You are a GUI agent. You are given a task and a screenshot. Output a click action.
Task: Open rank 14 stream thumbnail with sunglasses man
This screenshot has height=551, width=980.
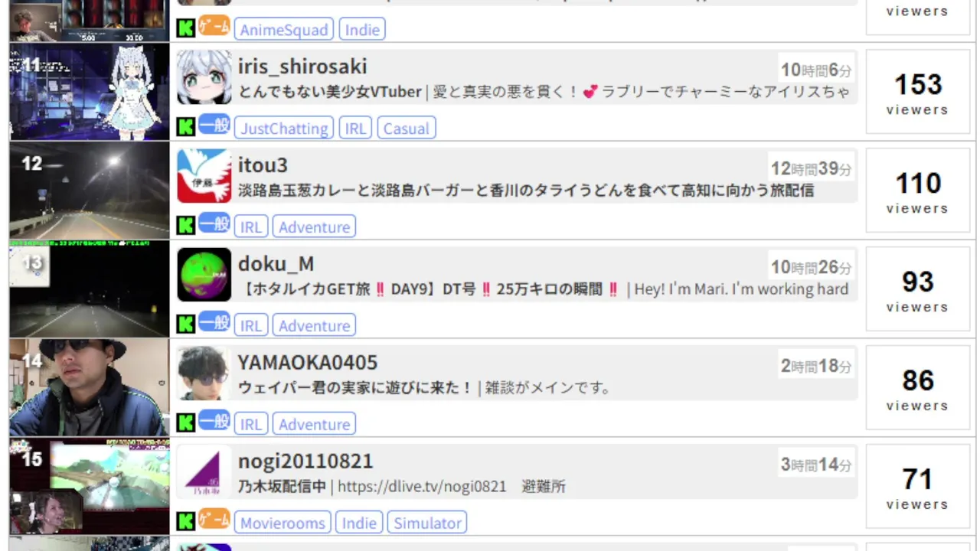[89, 388]
